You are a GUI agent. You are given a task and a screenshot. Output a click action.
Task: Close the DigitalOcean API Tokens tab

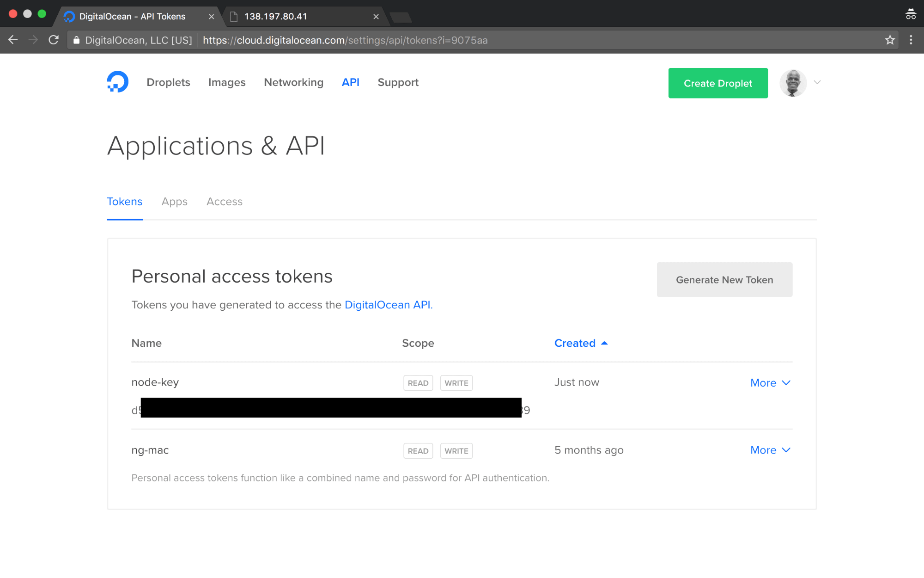[211, 17]
